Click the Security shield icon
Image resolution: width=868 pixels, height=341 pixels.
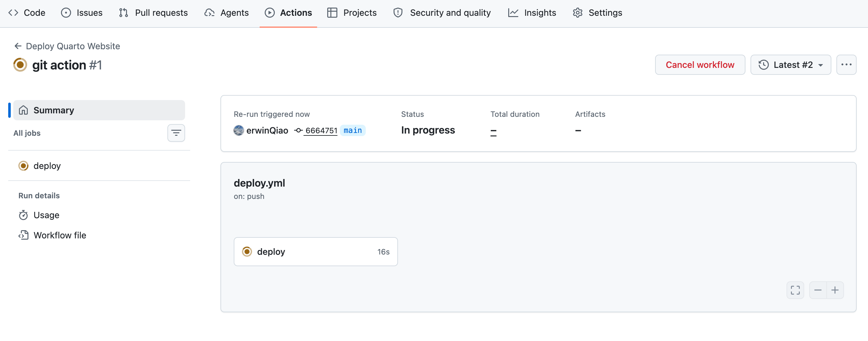(x=398, y=13)
